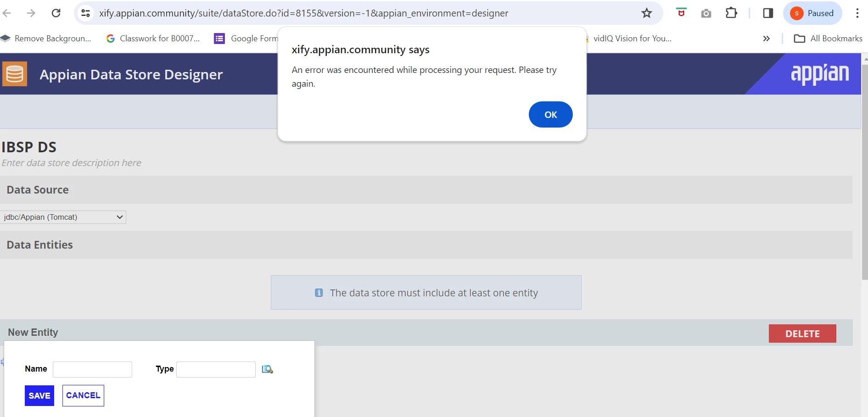This screenshot has width=868, height=417.
Task: Click the vertical page scrollbar
Action: (x=864, y=172)
